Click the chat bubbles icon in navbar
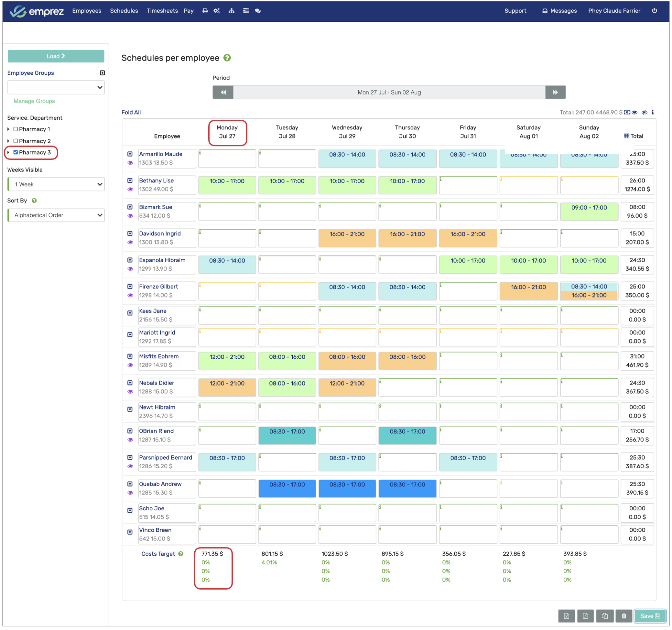672x630 pixels. click(257, 11)
